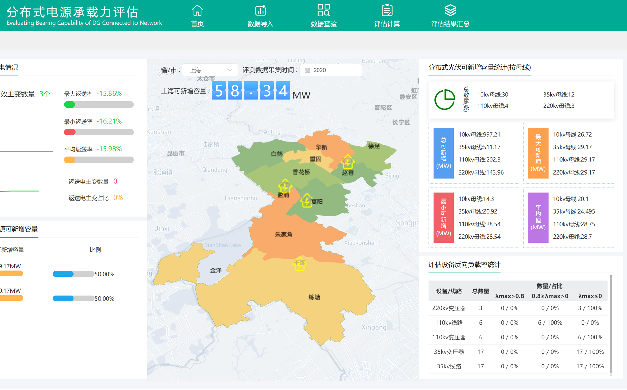Click the purple average value card
Screen dimensions: 627x390
pyautogui.click(x=538, y=218)
